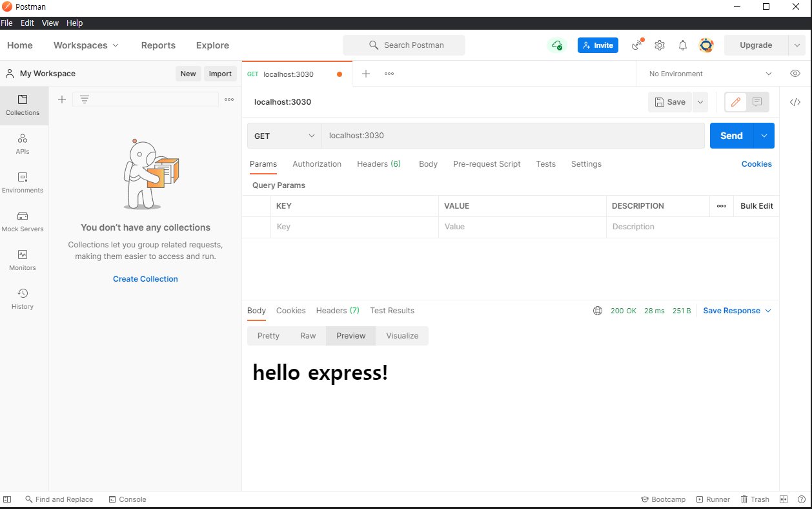Click the filter icon in collections search
812x509 pixels.
click(x=85, y=99)
